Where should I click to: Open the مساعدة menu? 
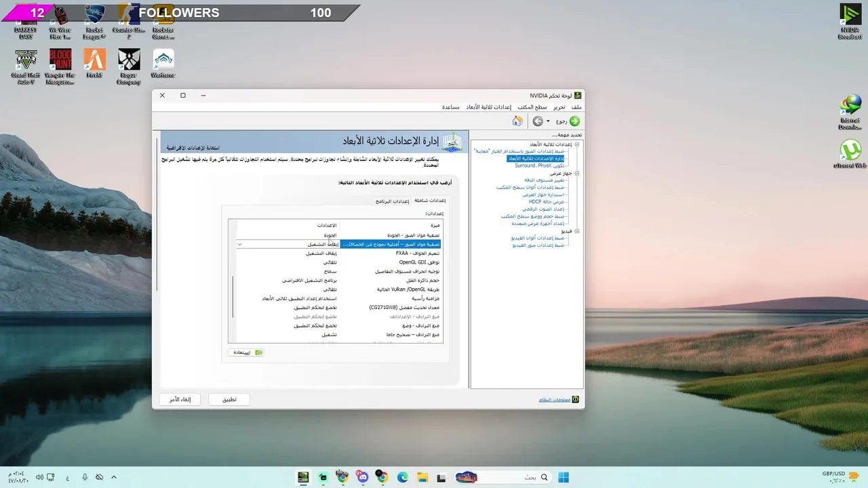coord(451,107)
